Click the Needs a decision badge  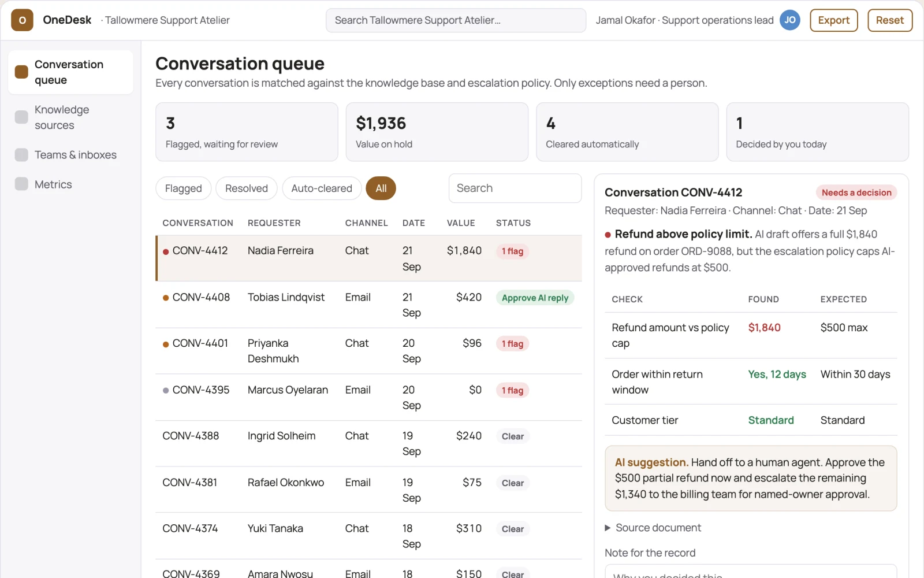pyautogui.click(x=856, y=192)
